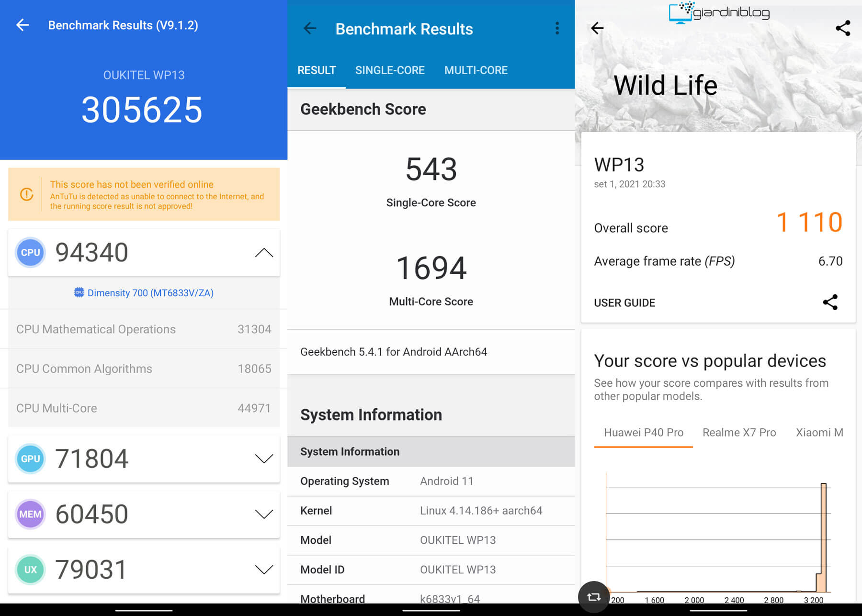The height and width of the screenshot is (616, 862).
Task: Select CPU Mathematical Operations 31304 row
Action: [144, 329]
